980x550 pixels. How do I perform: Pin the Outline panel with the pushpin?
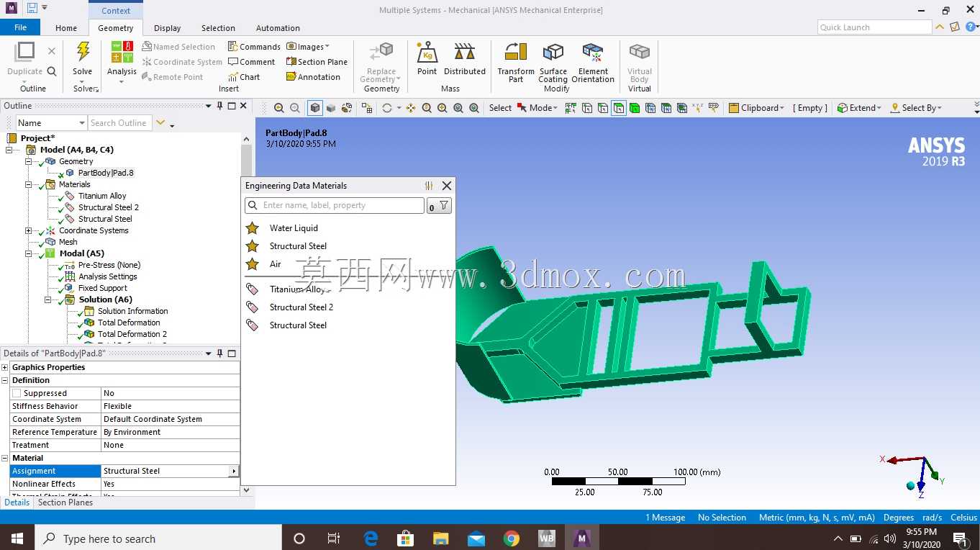tap(219, 106)
